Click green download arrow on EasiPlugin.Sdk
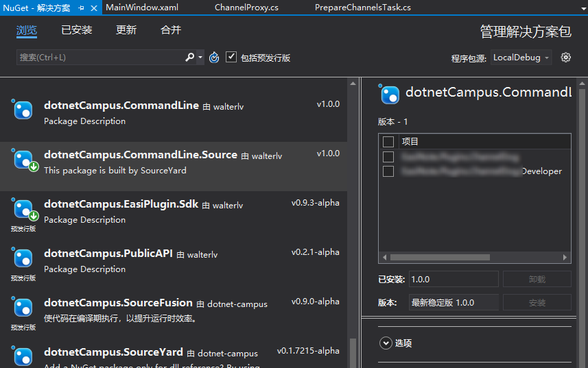The height and width of the screenshot is (368, 588). 34,216
